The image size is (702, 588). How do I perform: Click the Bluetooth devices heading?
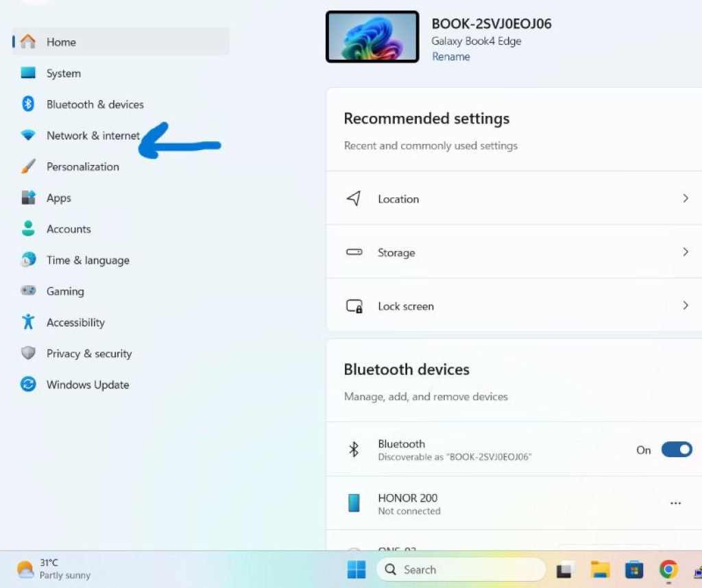click(x=407, y=369)
